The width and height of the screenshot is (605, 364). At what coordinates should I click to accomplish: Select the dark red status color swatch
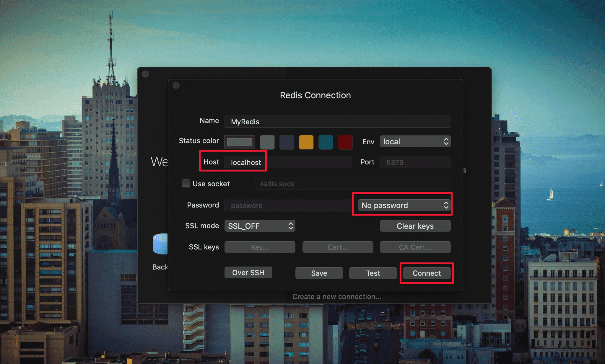(x=345, y=142)
